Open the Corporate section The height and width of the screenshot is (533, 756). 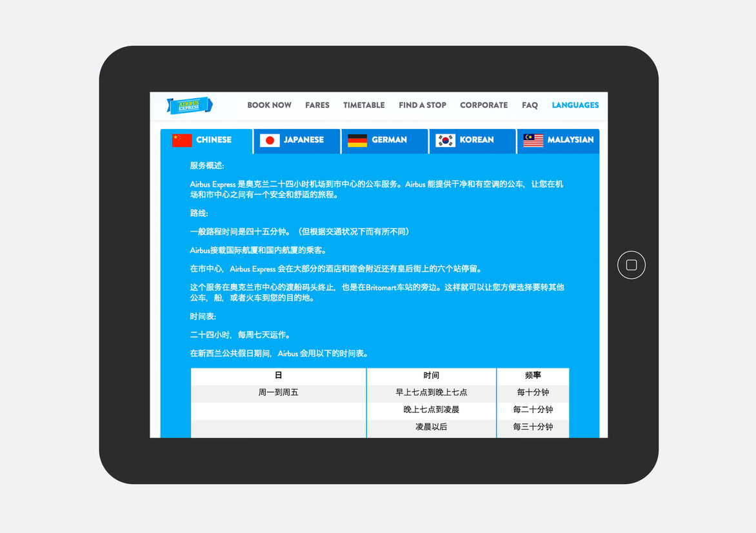[x=484, y=105]
